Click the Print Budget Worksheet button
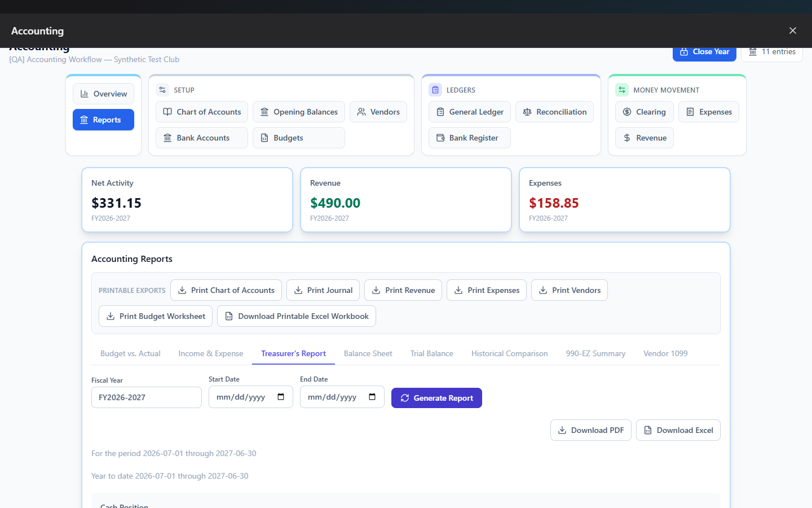 (156, 316)
